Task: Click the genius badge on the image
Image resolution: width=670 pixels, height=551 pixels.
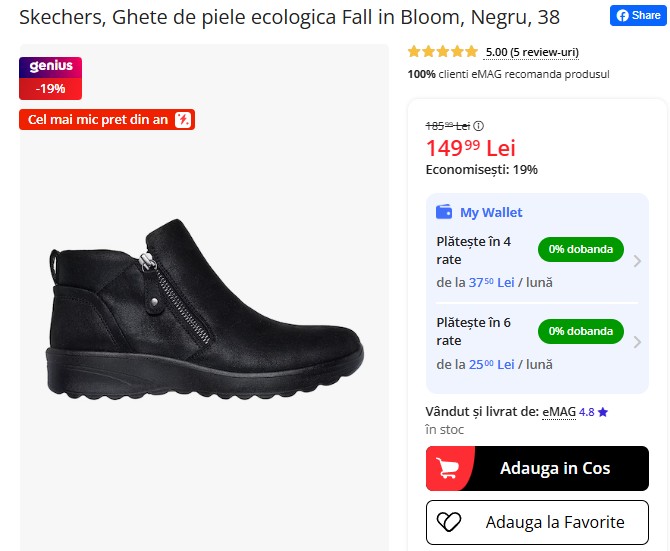Action: [x=50, y=67]
